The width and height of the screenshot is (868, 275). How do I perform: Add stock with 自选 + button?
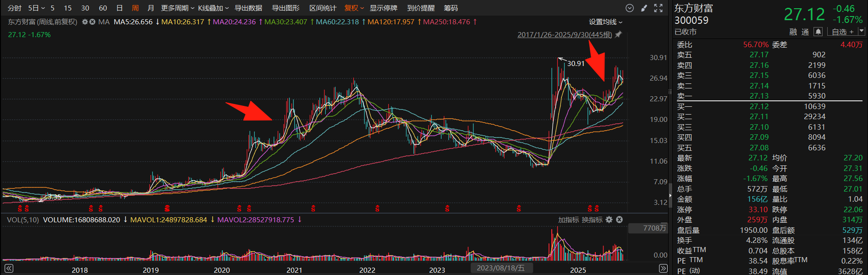[842, 32]
